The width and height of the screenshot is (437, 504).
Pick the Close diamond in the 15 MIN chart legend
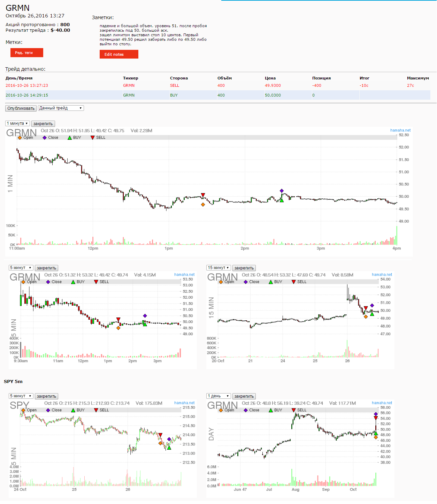click(x=246, y=282)
